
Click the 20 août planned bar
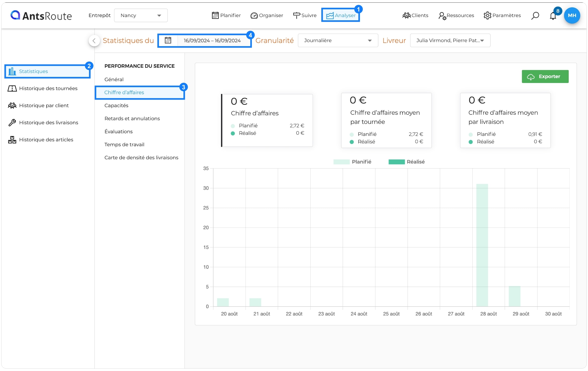pos(223,302)
